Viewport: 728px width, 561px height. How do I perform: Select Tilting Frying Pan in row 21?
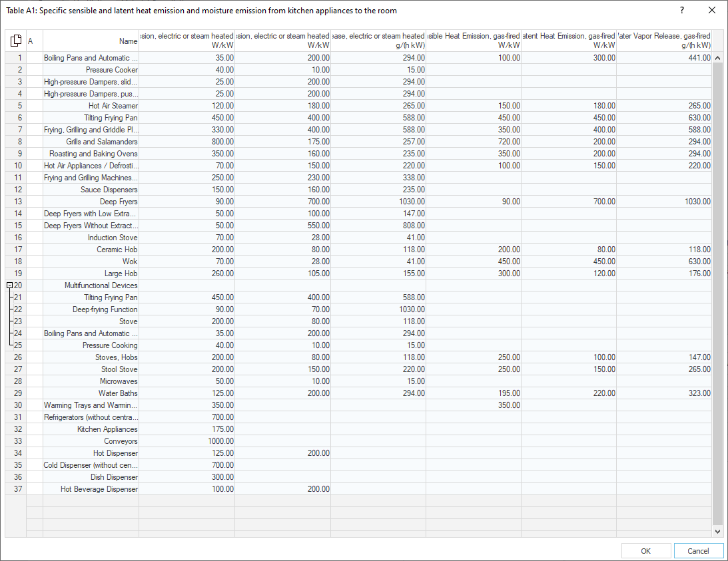click(x=91, y=297)
